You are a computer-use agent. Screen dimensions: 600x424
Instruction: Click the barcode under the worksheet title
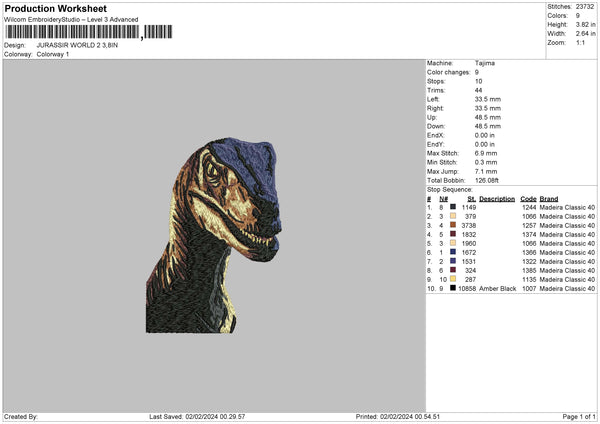tap(88, 32)
